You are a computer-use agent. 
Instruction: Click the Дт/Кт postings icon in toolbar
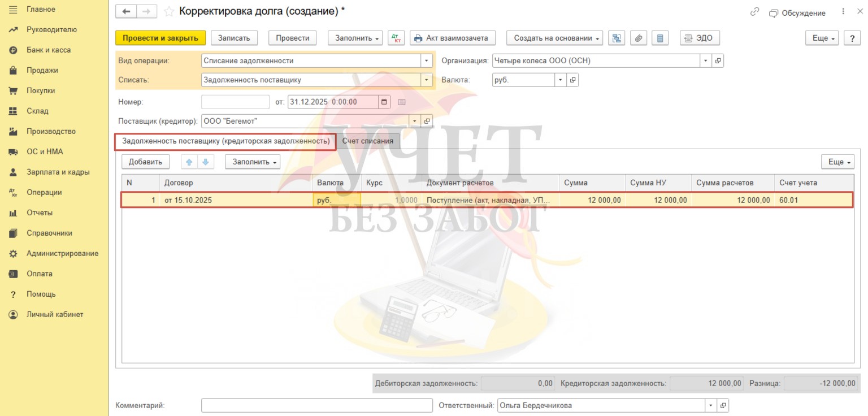(396, 38)
